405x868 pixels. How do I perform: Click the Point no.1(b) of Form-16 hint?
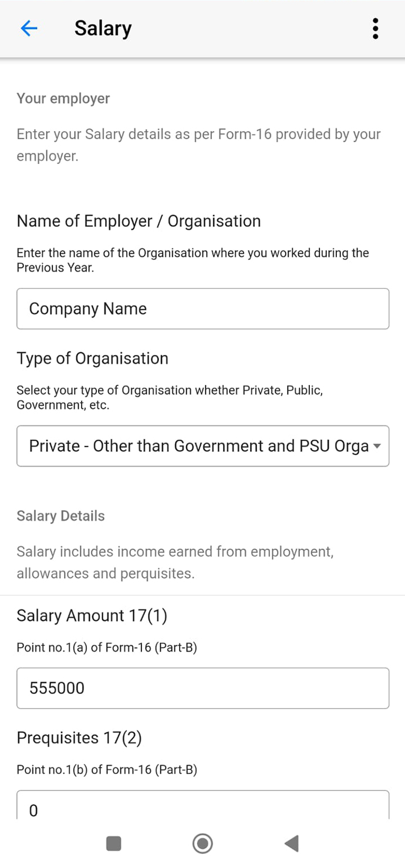pyautogui.click(x=107, y=770)
